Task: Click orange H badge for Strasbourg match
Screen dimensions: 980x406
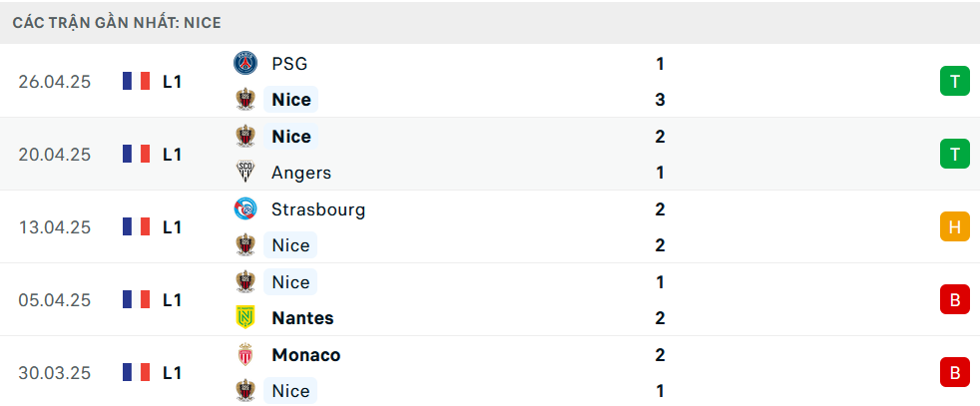Action: (x=954, y=226)
